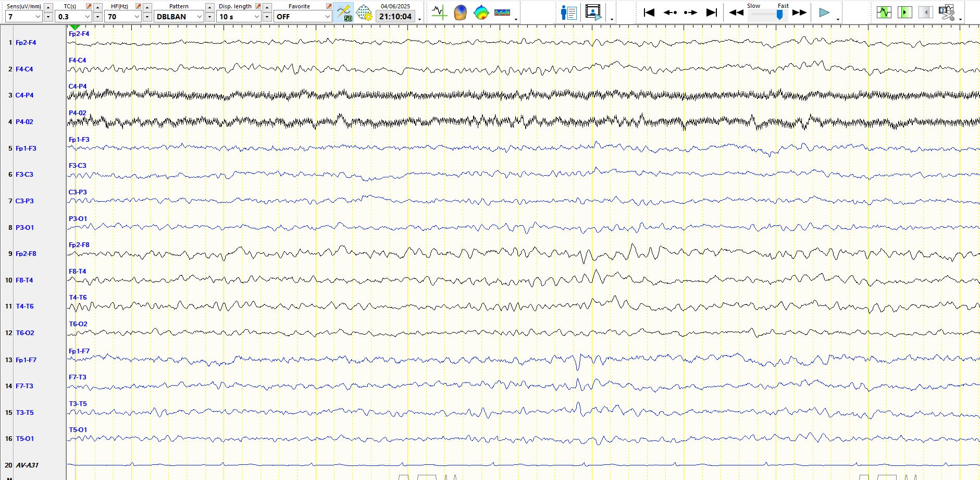Open the 2D topographic scalp map
Screen dimensions: 980x480
coord(481,12)
